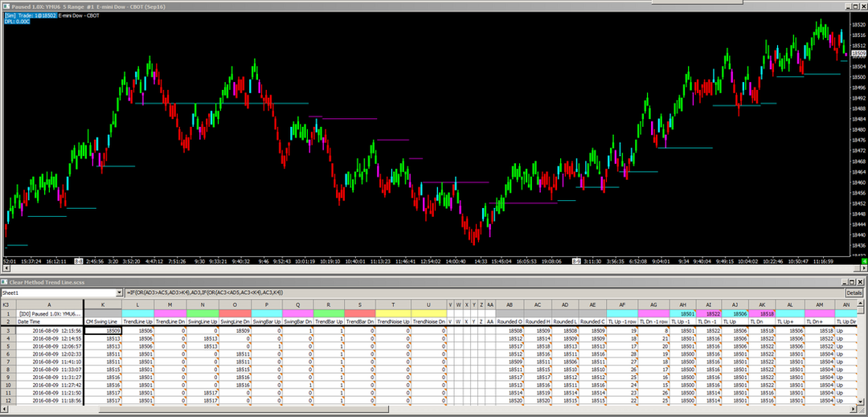Select column AB header
The image size is (868, 417).
point(509,305)
